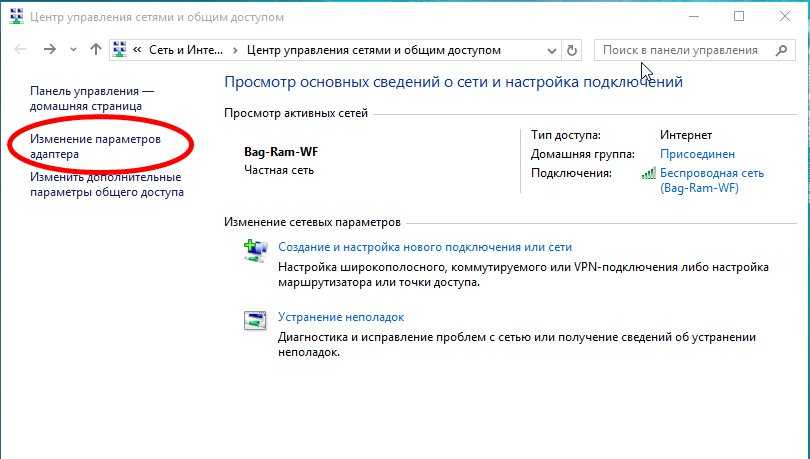Click the new connection setup icon

256,251
